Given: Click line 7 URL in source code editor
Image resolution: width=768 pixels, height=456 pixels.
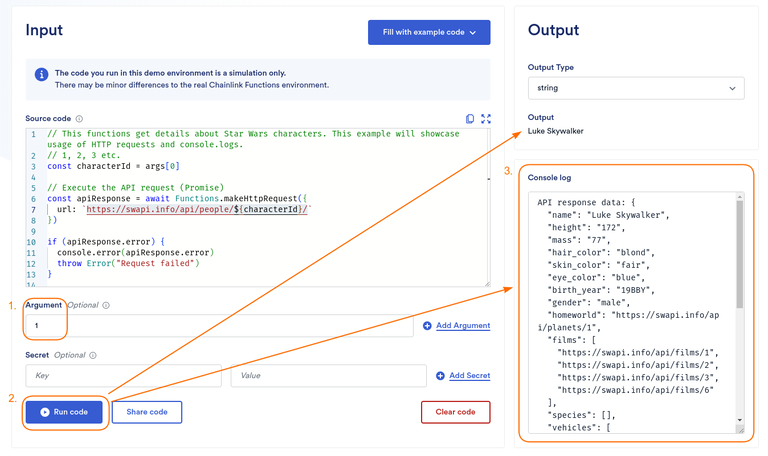Looking at the screenshot, I should 198,210.
